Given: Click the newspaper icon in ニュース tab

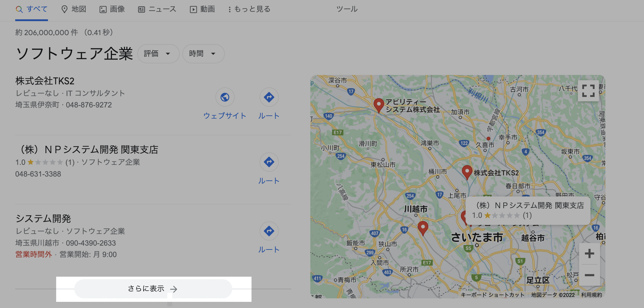Looking at the screenshot, I should click(x=142, y=10).
